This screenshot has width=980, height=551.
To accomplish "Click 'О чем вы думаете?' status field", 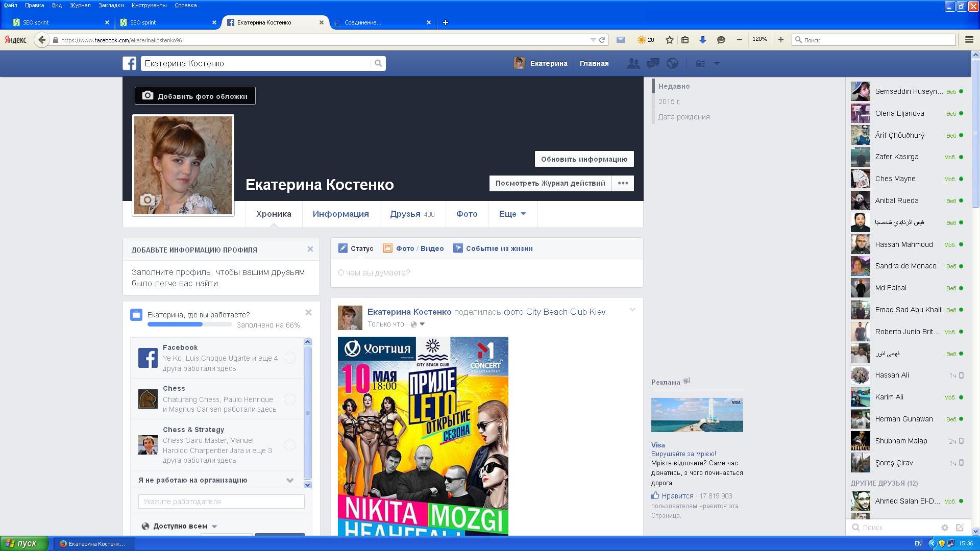I will click(486, 273).
